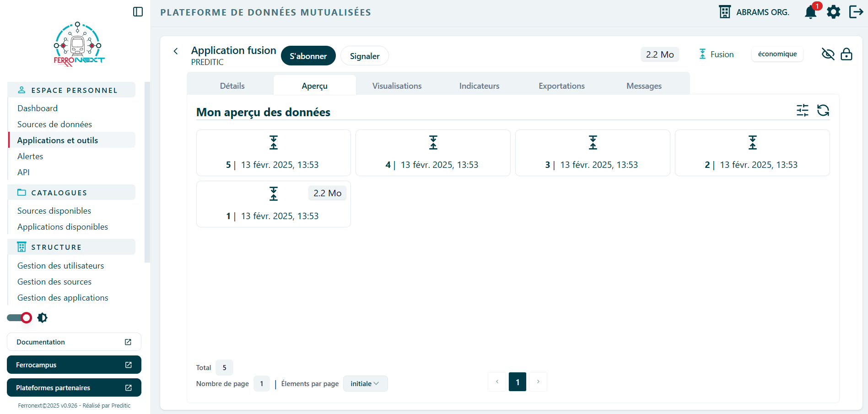
Task: Open Gestion des sources
Action: 54,281
